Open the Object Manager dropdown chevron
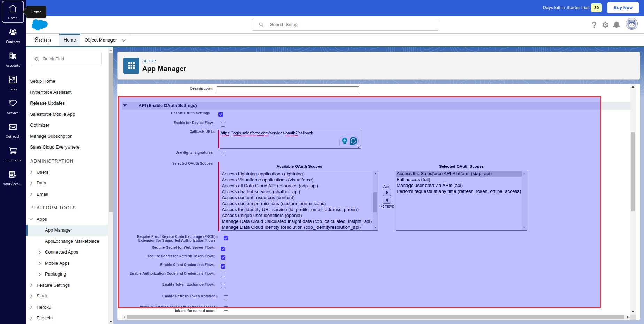The width and height of the screenshot is (644, 324). click(x=124, y=40)
